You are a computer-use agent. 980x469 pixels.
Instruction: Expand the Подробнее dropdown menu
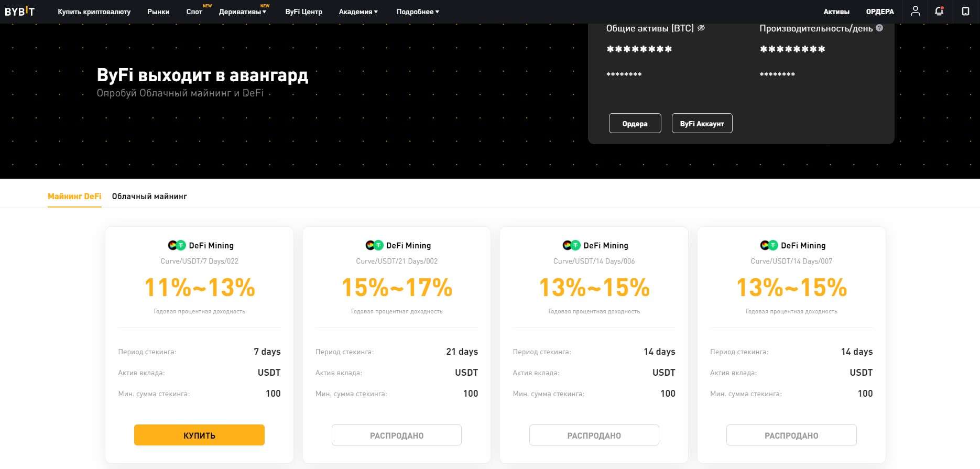418,12
